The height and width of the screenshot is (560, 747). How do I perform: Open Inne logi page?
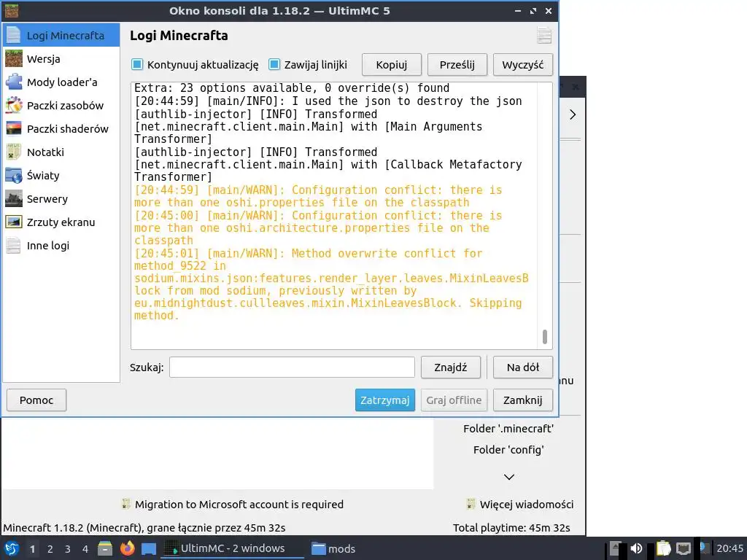pyautogui.click(x=61, y=246)
